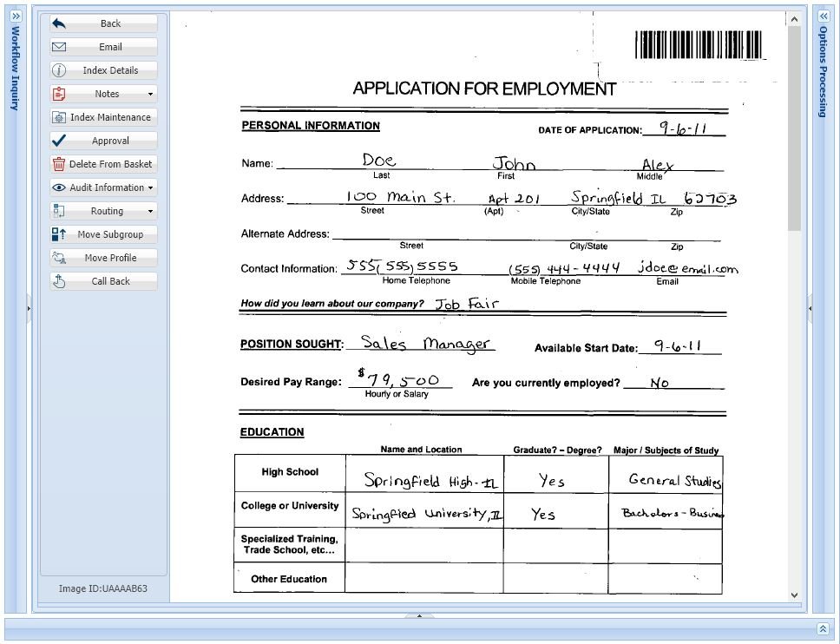Screen dimensions: 840x644
Task: Select the Audit Information eye icon
Action: 58,187
